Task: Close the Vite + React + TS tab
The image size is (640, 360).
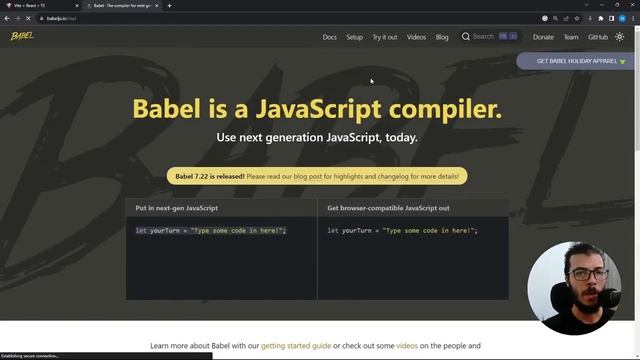Action: coord(77,6)
